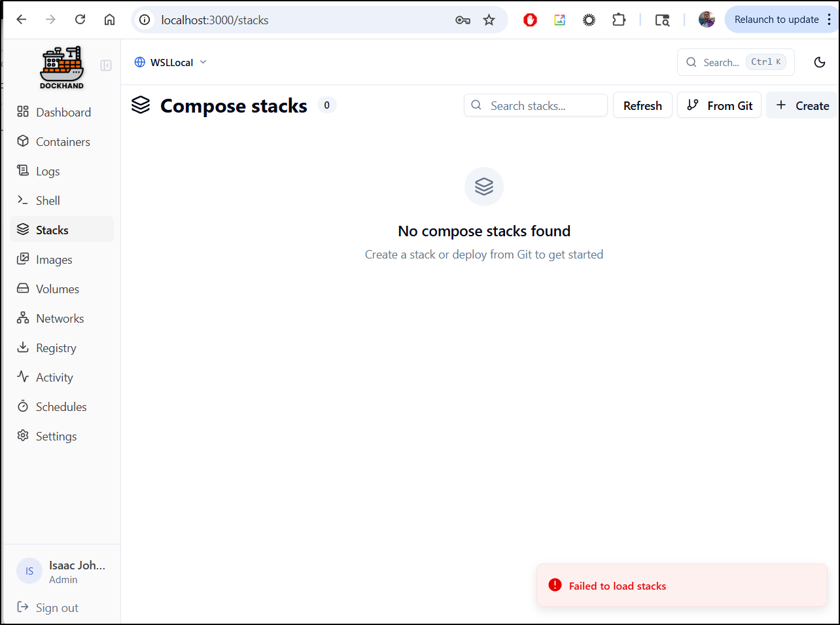Expand the WSLLocal environment dropdown
This screenshot has height=625, width=840.
coord(171,62)
